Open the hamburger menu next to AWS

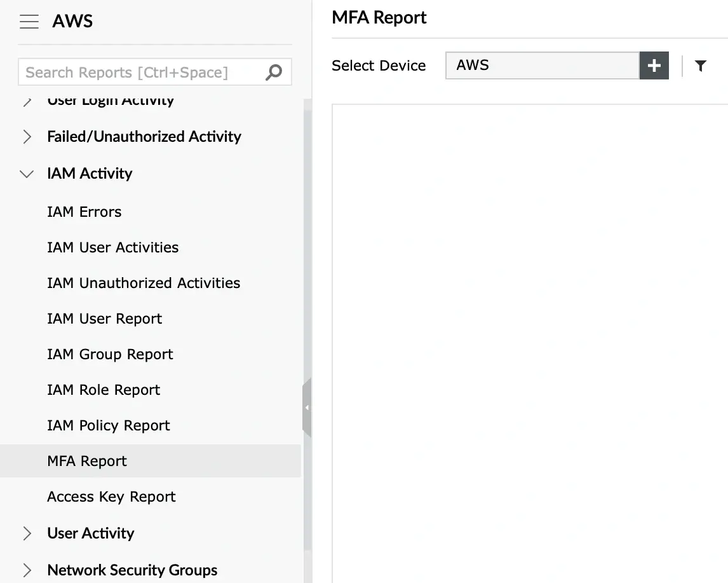point(29,22)
